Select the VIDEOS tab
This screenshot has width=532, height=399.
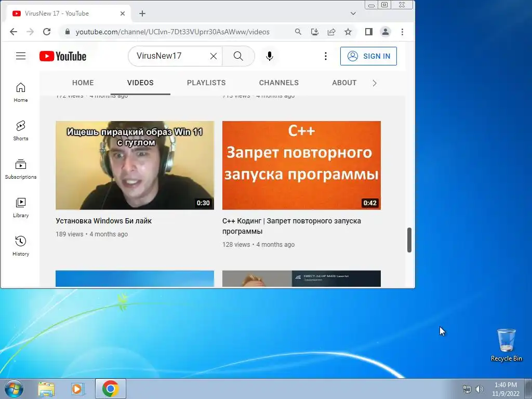(140, 83)
